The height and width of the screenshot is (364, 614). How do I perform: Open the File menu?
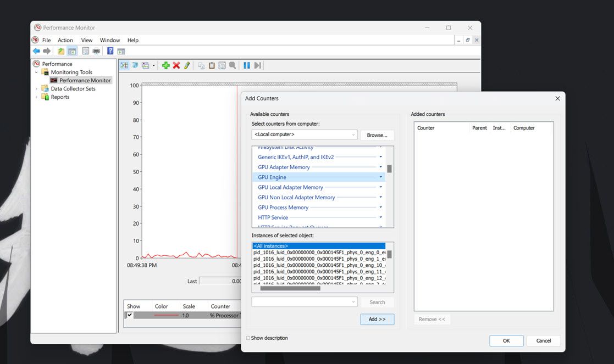click(46, 40)
